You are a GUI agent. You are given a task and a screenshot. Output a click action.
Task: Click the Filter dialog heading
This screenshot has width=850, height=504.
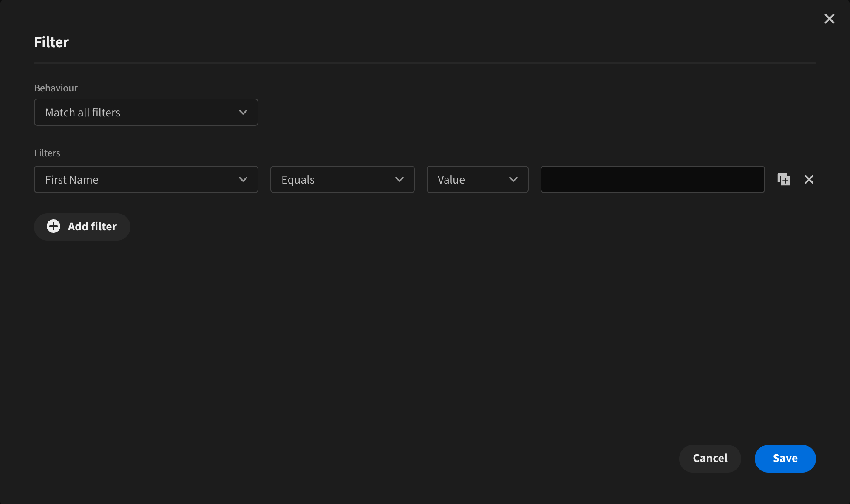click(x=51, y=42)
